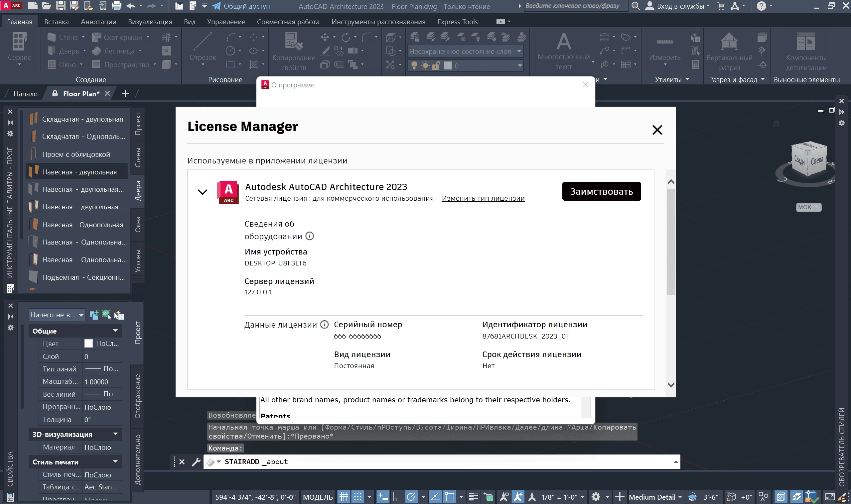Image resolution: width=851 pixels, height=504 pixels.
Task: Click the Цвет white color swatch
Action: 88,343
